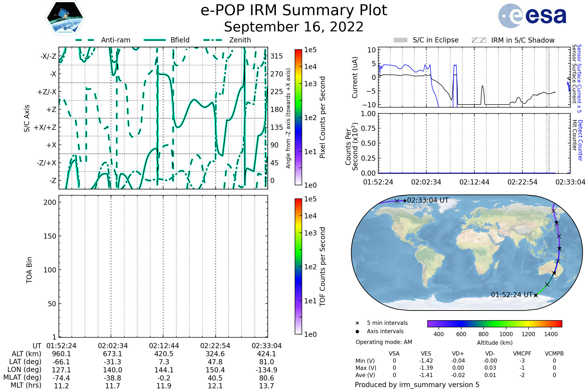Click the IRM in S/C Shadow hatched patch
Screen dimensions: 588x392
[x=479, y=40]
